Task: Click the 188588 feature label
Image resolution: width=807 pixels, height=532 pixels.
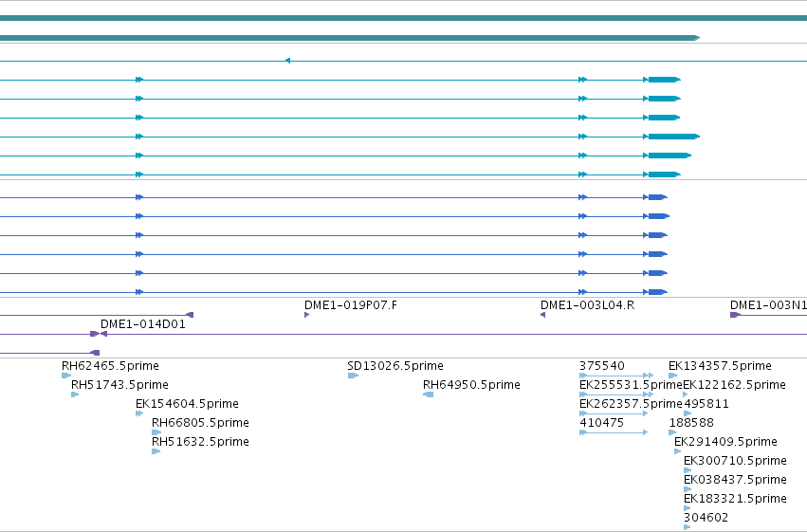Action: (691, 423)
